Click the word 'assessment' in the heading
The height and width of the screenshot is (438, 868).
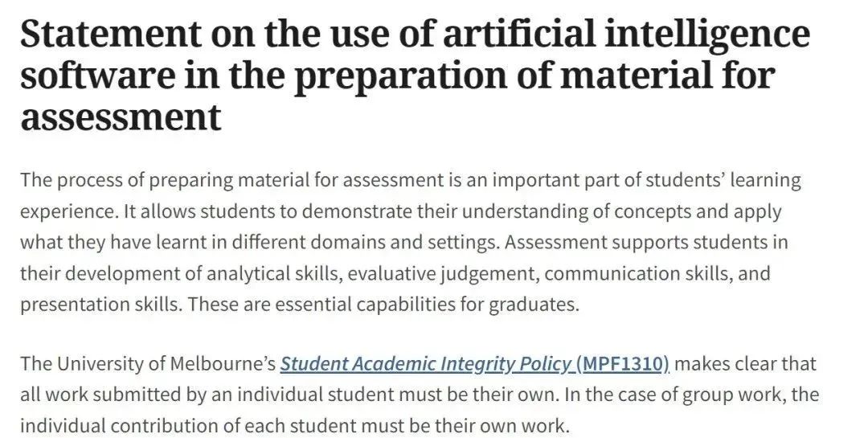[x=121, y=117]
